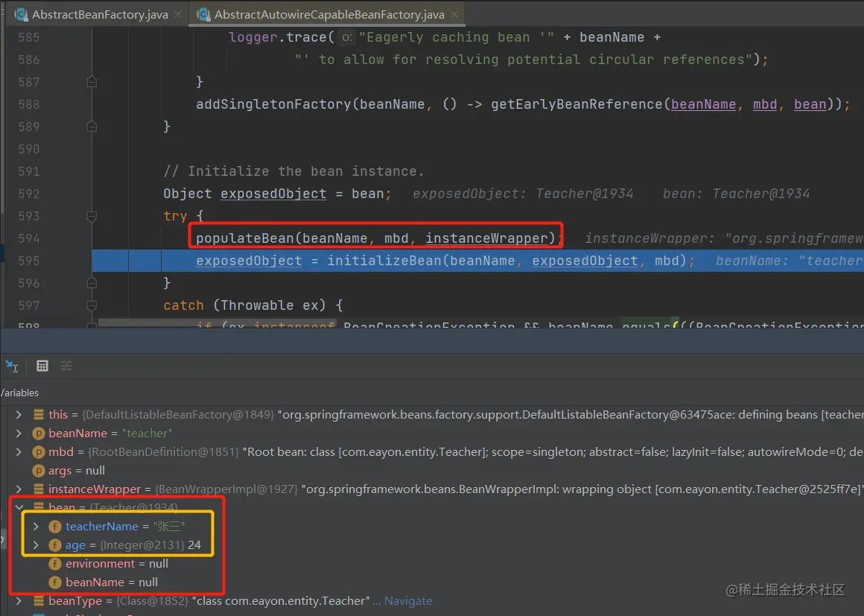Click line number 588 in the gutter
The width and height of the screenshot is (864, 616).
pyautogui.click(x=28, y=104)
